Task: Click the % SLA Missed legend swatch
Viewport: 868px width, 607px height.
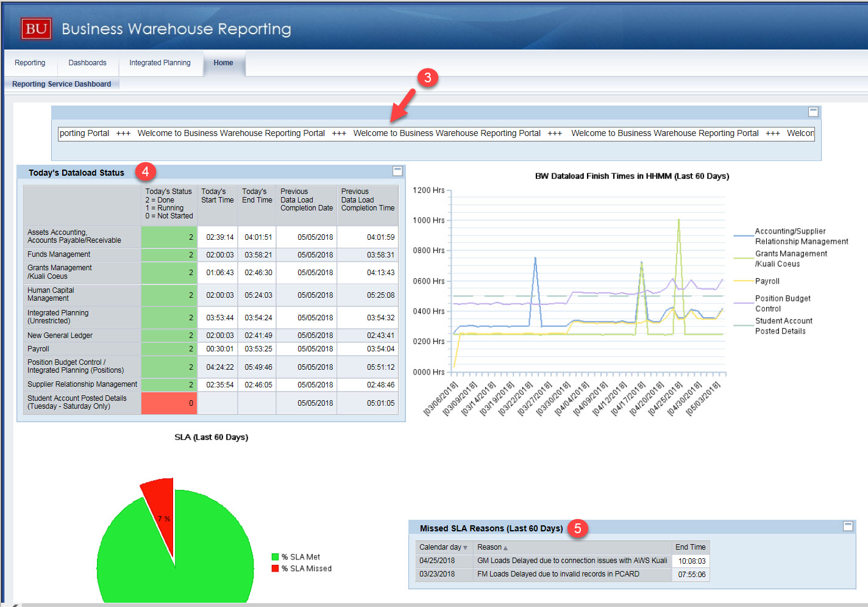Action: (x=275, y=569)
